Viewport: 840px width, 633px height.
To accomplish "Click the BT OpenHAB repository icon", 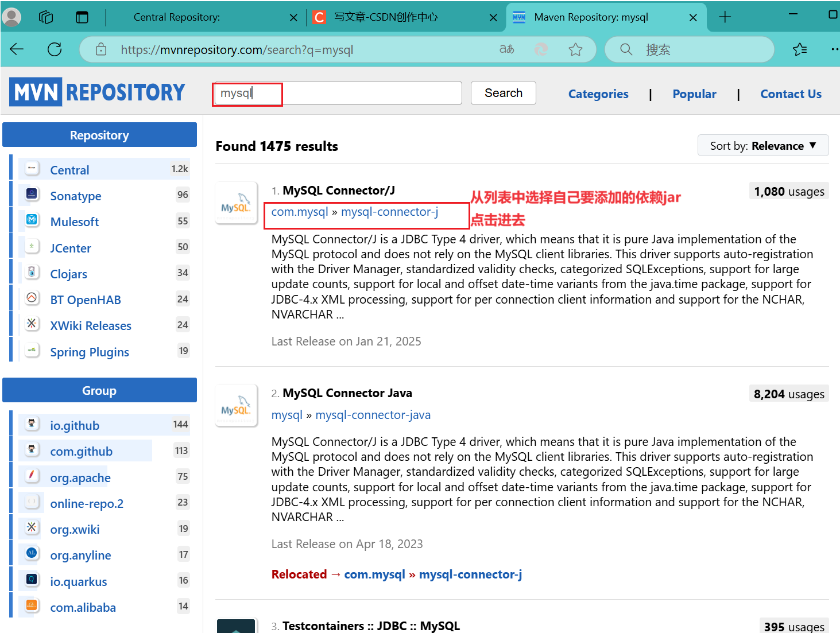I will pos(32,298).
